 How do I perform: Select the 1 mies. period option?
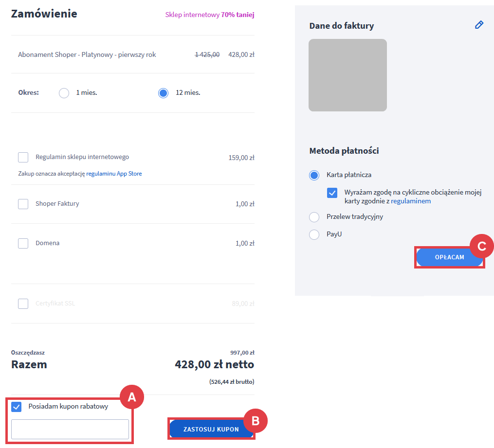[64, 93]
